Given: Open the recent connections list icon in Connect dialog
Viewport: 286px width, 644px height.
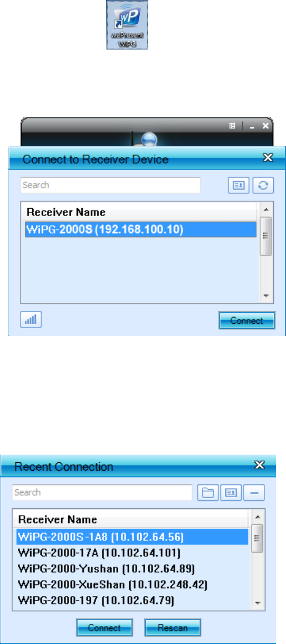Looking at the screenshot, I should click(239, 185).
